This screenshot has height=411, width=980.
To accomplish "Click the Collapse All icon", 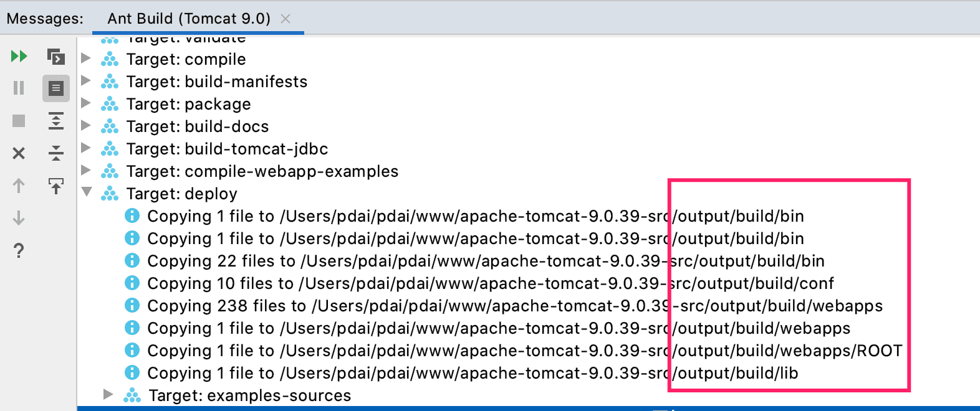I will (56, 153).
